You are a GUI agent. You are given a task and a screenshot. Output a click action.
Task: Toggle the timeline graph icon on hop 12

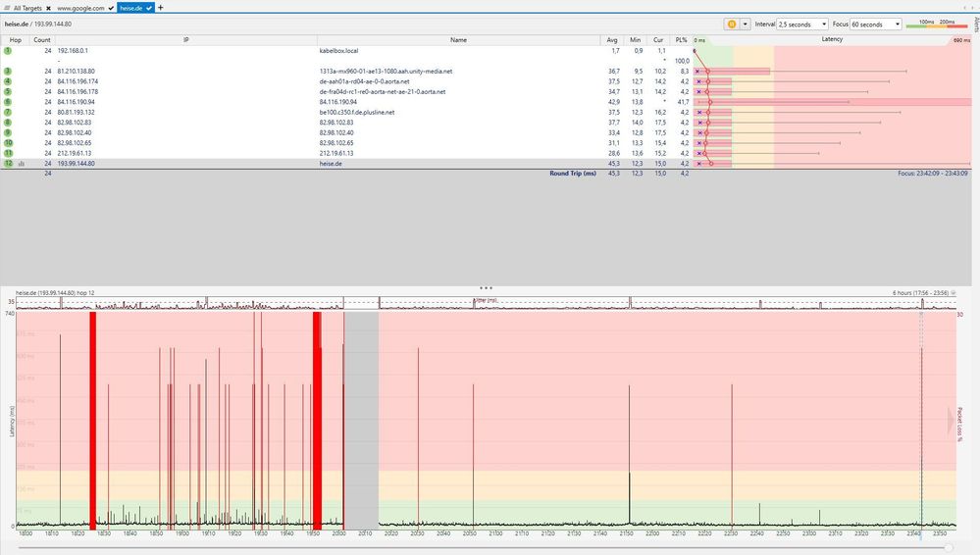coord(22,164)
